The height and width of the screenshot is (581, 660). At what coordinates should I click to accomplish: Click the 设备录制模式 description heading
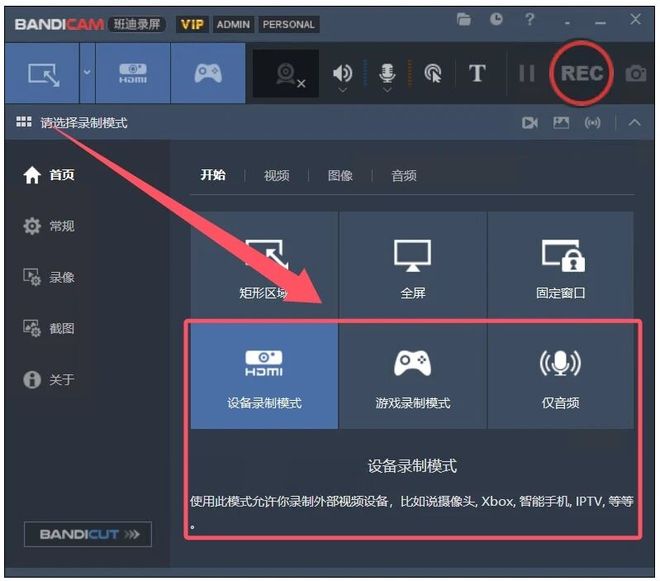(x=412, y=466)
